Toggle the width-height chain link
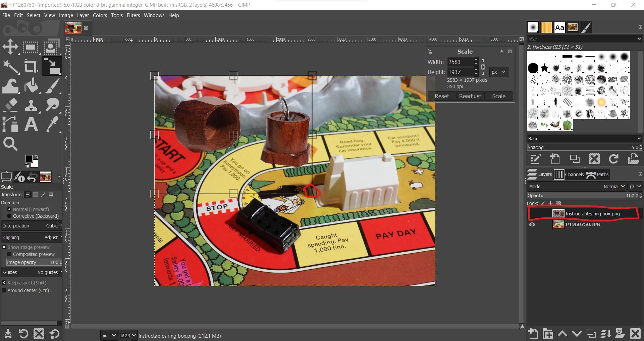Screen dimensions: 644x341 coord(483,67)
